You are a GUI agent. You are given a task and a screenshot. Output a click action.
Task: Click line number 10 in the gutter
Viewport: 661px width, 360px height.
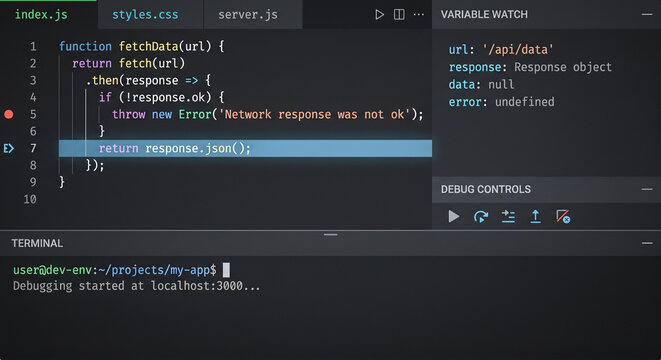(30, 199)
